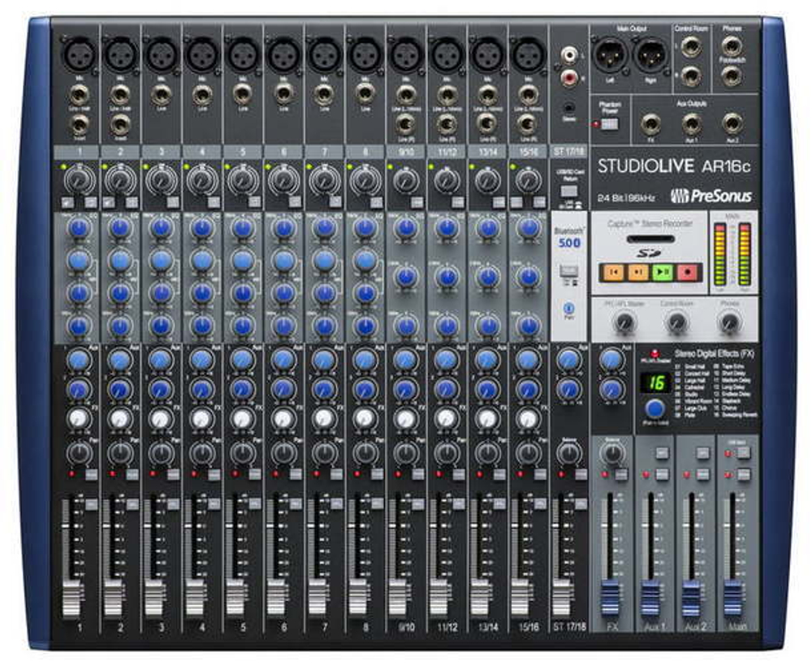Tap the next-track transport button
Screen dimensions: 812x666
[637, 270]
